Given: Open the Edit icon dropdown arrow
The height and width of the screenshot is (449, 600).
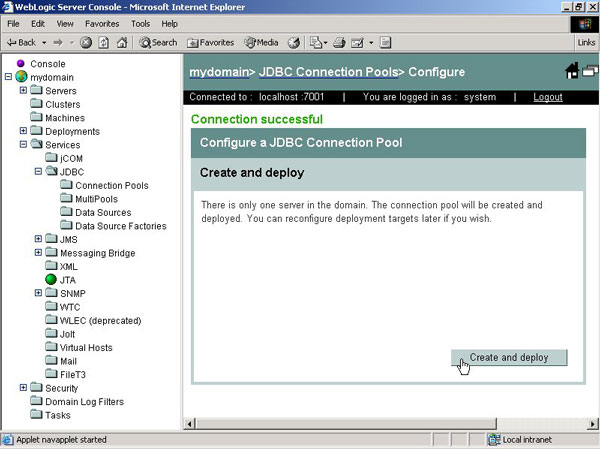Looking at the screenshot, I should (x=371, y=43).
